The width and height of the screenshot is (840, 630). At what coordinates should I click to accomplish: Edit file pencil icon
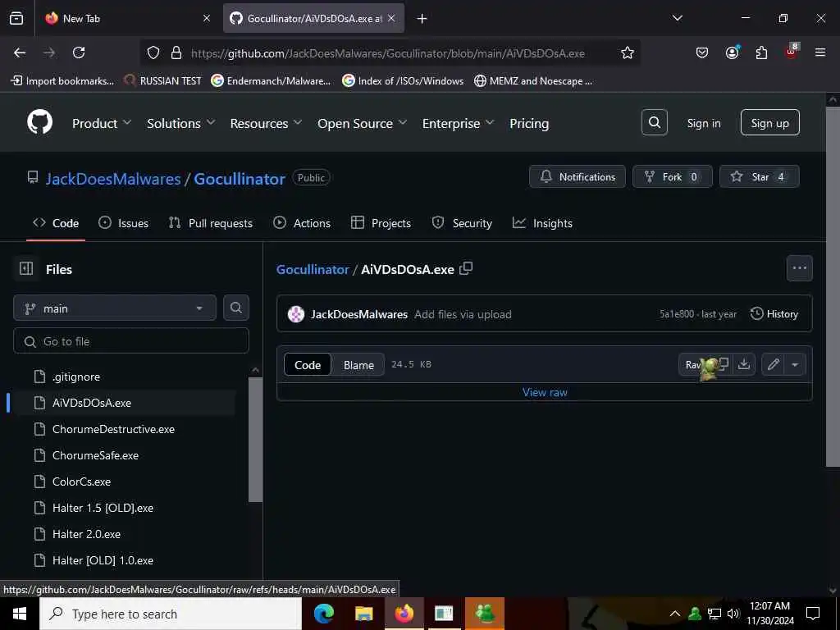773,365
